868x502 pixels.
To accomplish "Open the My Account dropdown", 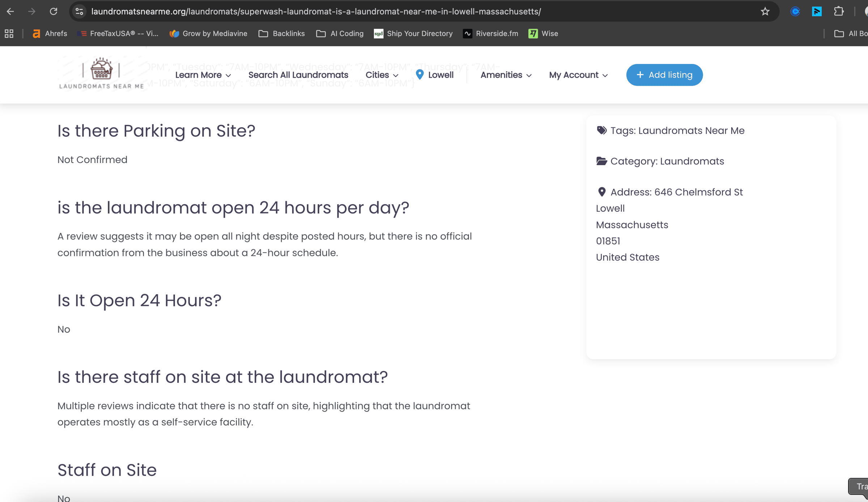I will (x=578, y=75).
